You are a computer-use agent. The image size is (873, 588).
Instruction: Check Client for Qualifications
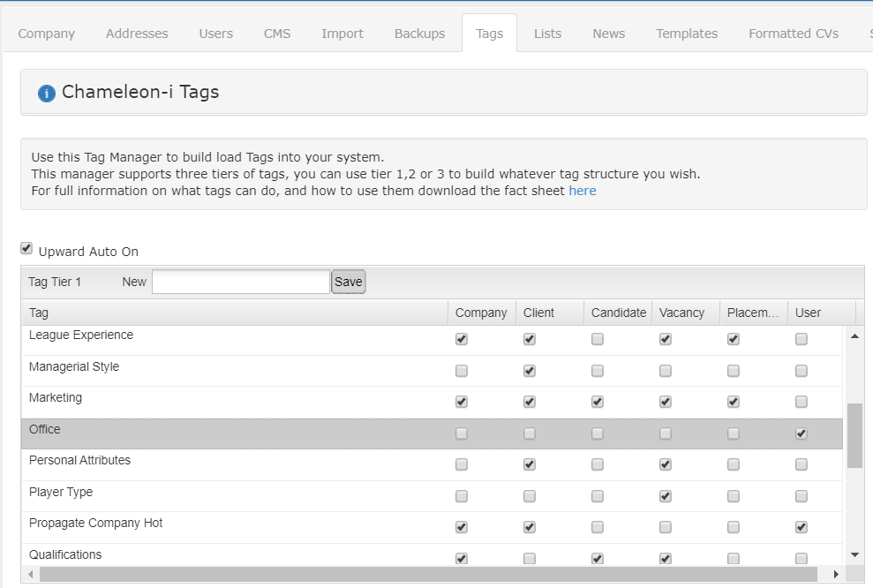click(x=530, y=559)
